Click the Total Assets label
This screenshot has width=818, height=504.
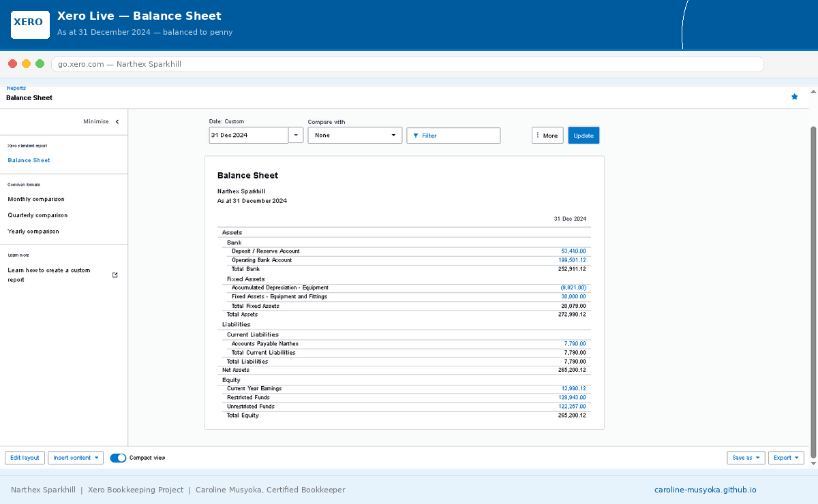pos(242,315)
